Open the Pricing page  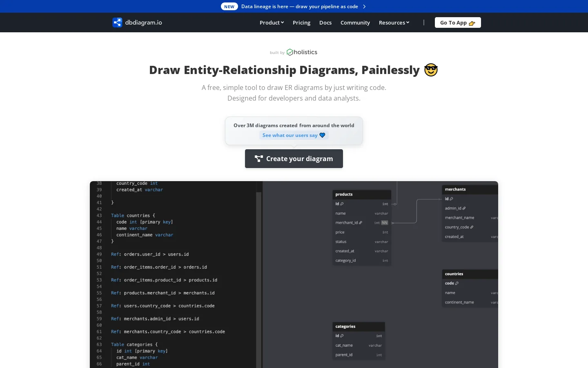(x=301, y=22)
